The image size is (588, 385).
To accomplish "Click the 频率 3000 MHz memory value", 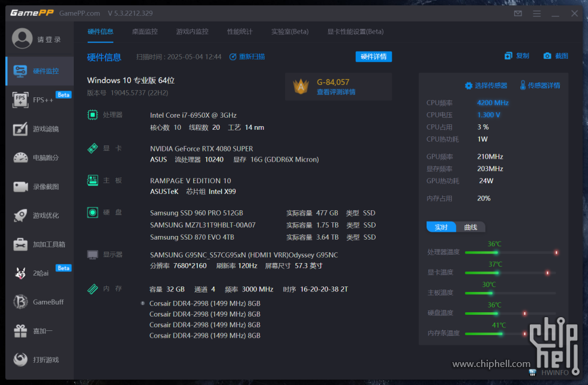I will pos(257,290).
